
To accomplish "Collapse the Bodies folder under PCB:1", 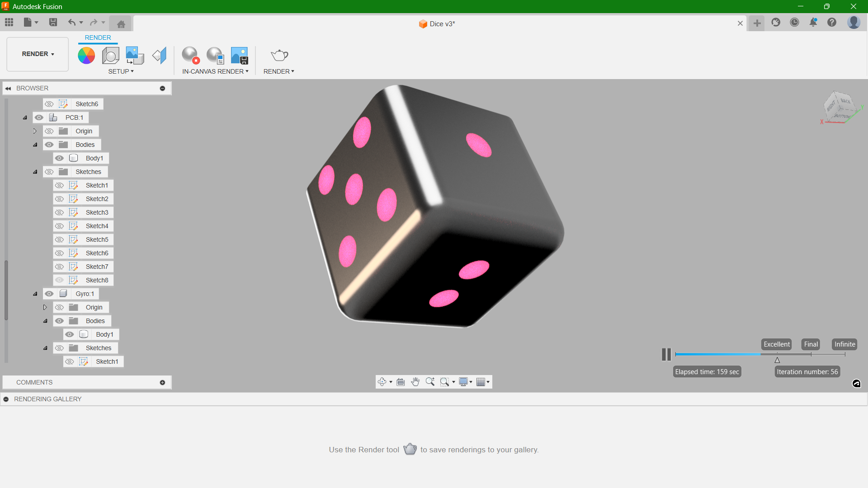I will (x=35, y=144).
